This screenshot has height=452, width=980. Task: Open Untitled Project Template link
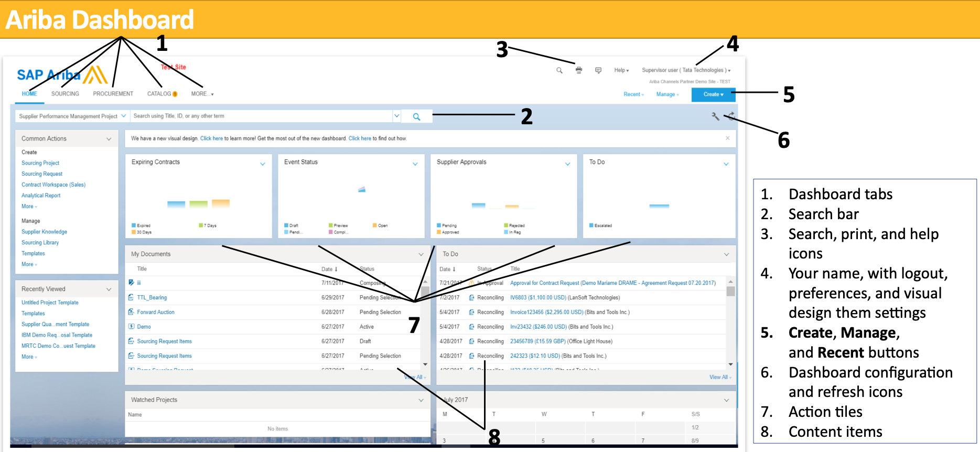point(50,303)
